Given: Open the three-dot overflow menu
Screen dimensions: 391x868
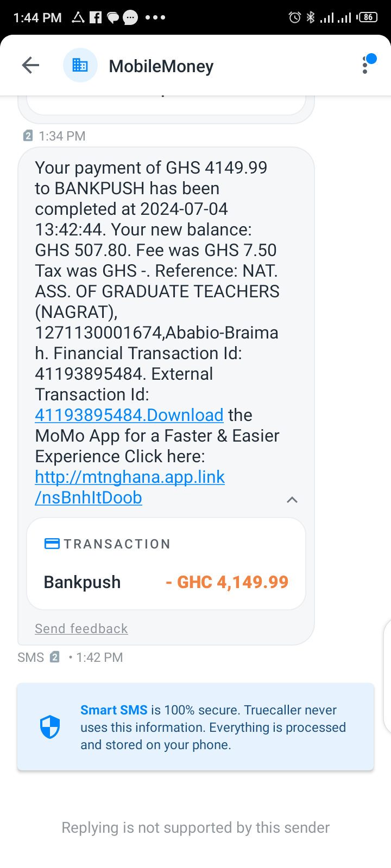Looking at the screenshot, I should [x=365, y=66].
